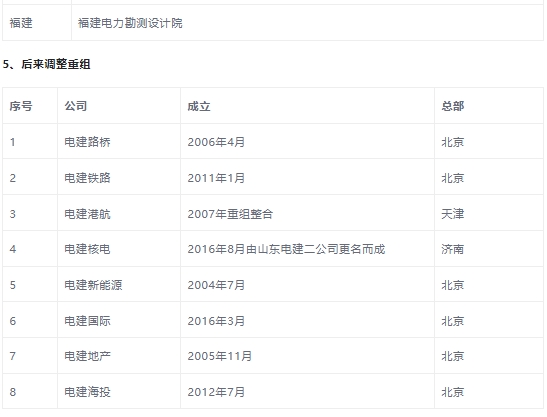The image size is (547, 417).
Task: Select the 电建铁路 table cell
Action: (x=87, y=178)
